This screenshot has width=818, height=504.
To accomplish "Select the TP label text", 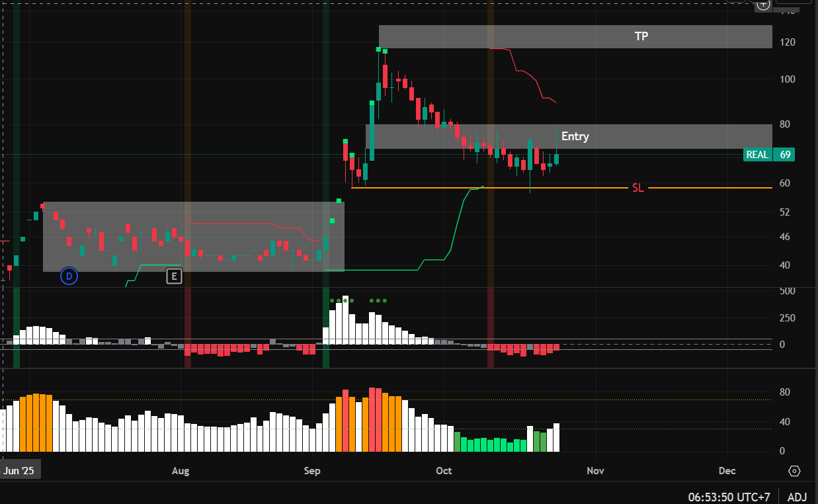I will [641, 36].
